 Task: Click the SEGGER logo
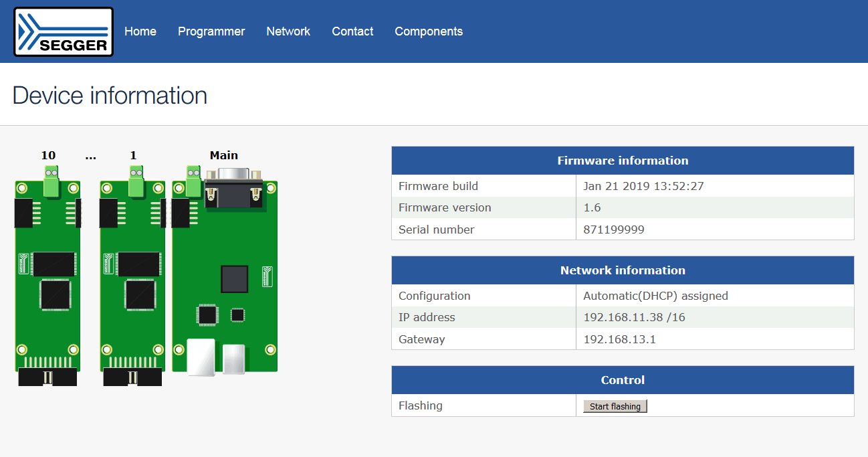pos(64,31)
